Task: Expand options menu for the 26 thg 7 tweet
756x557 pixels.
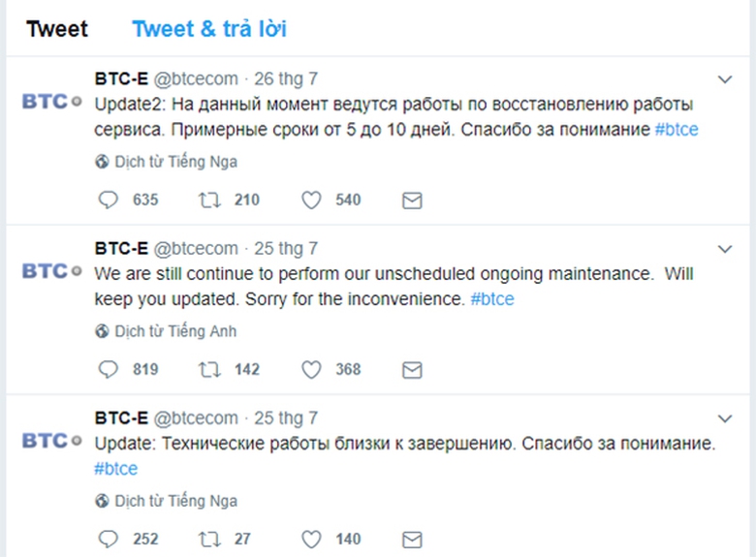Action: [x=724, y=78]
